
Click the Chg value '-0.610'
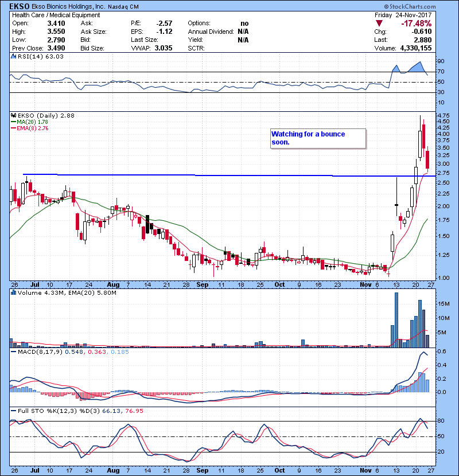422,32
